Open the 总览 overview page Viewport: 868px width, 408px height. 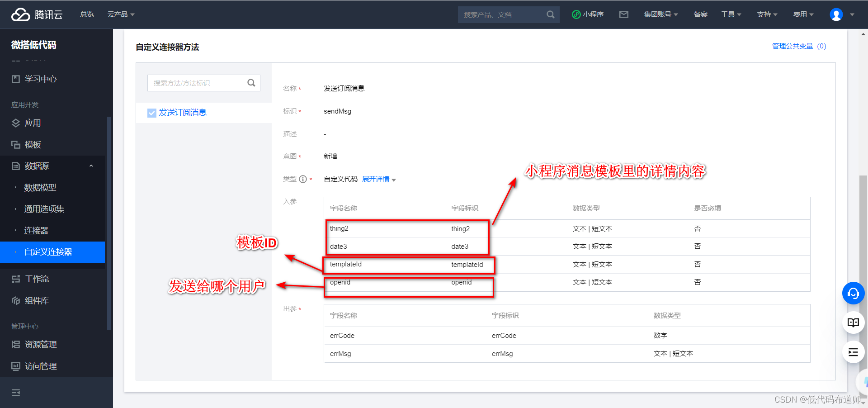pyautogui.click(x=87, y=14)
